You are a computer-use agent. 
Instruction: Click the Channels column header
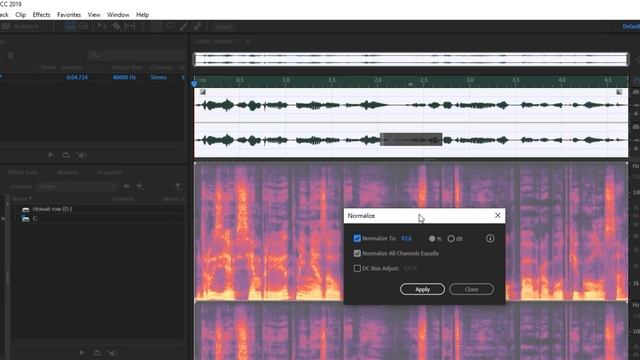coord(161,67)
